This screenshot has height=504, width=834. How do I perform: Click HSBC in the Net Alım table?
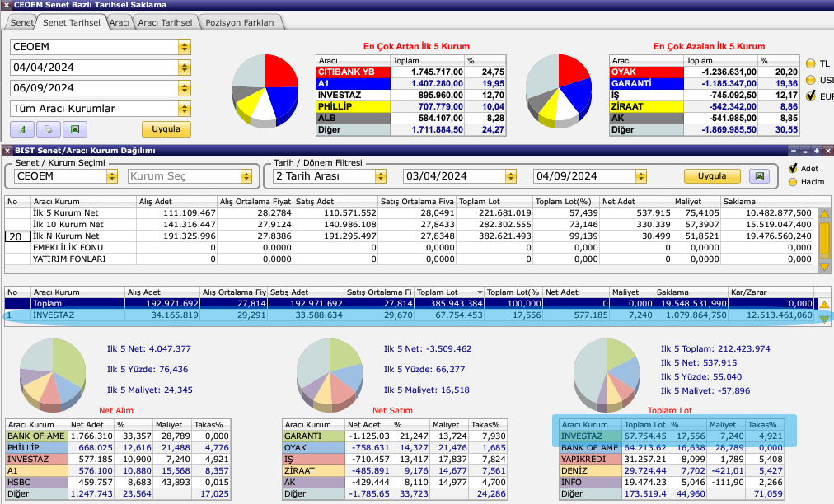tap(37, 483)
